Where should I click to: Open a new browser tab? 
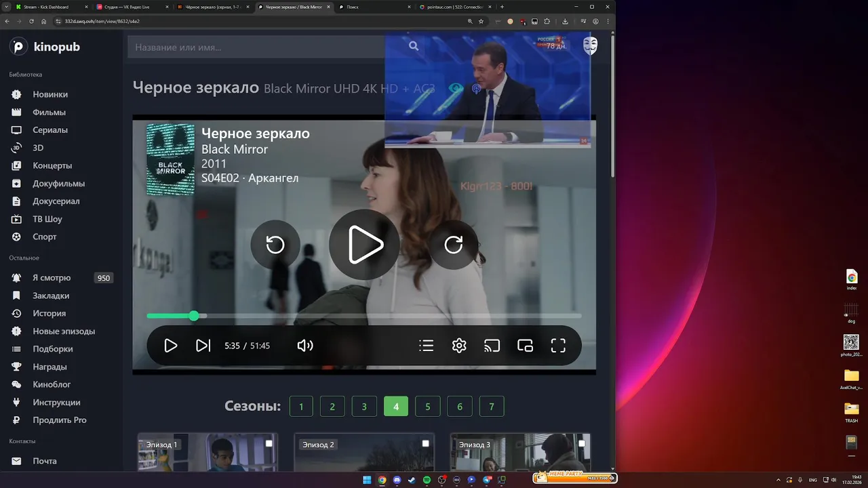502,7
